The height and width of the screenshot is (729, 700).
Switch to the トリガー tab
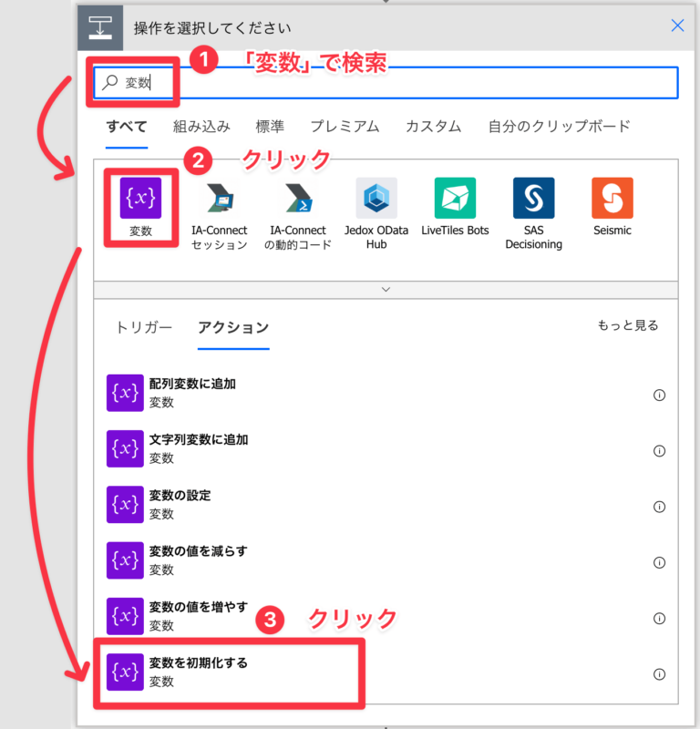[143, 328]
